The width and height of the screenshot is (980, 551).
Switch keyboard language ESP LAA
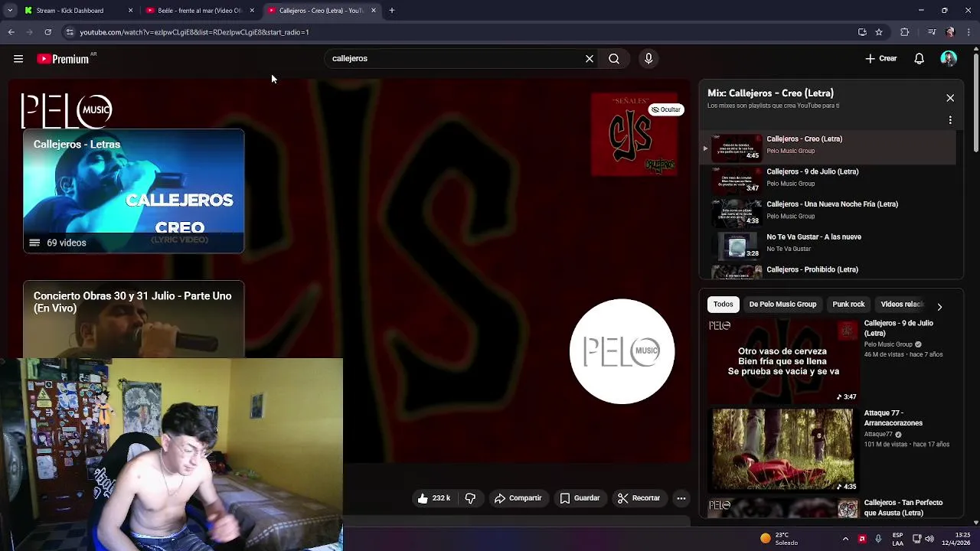897,539
